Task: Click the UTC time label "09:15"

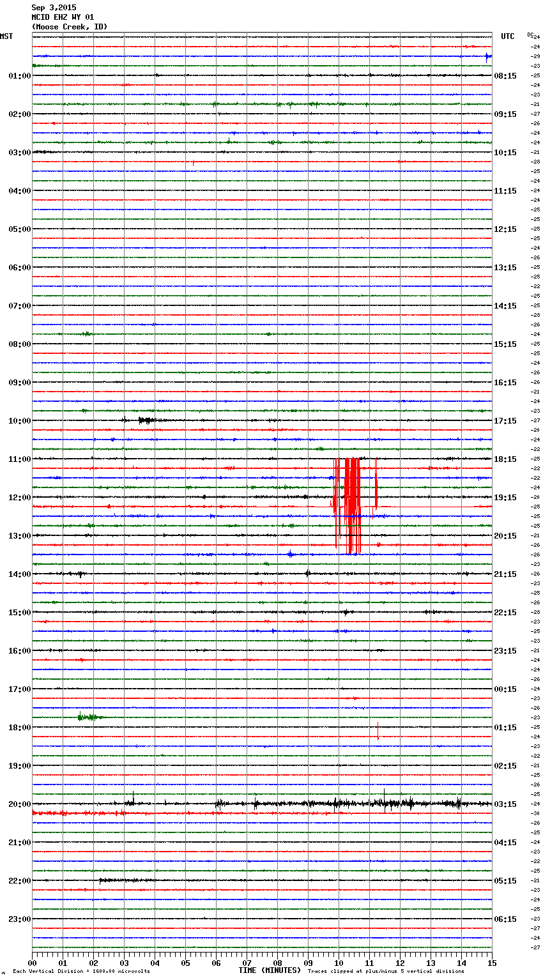Action: click(505, 114)
